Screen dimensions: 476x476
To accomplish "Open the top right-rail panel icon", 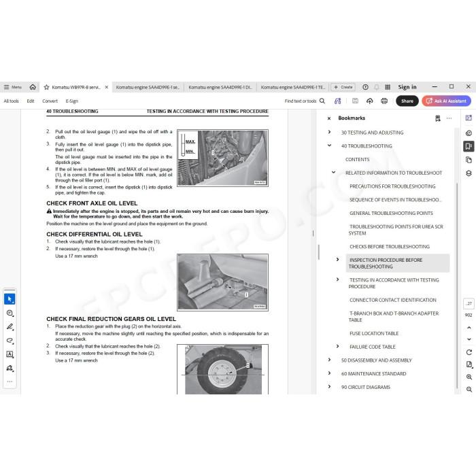I will (469, 118).
